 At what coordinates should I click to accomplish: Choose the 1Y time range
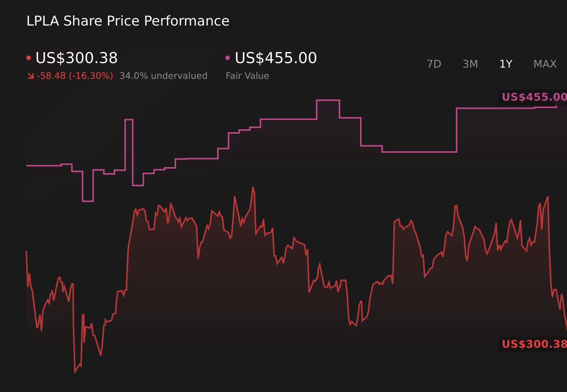(x=506, y=64)
